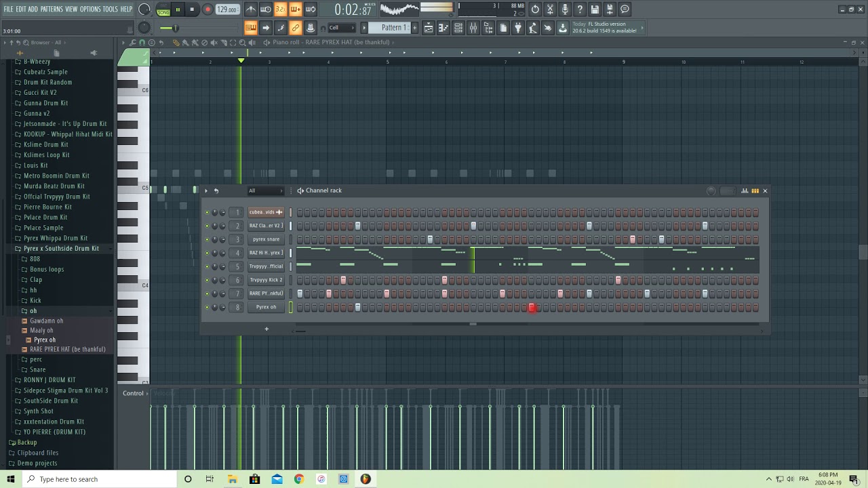868x488 pixels.
Task: Expand the Metro Boomin Drum Kit folder
Action: pyautogui.click(x=56, y=176)
